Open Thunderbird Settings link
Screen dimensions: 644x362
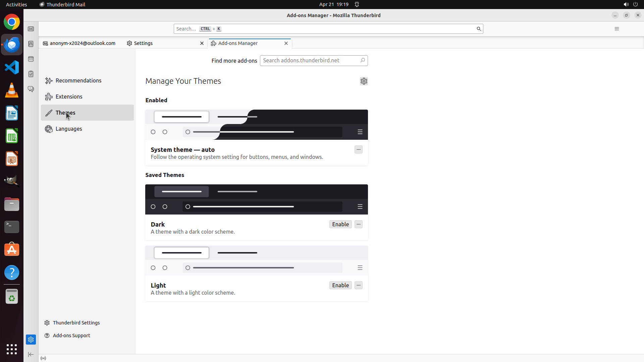pos(72,323)
